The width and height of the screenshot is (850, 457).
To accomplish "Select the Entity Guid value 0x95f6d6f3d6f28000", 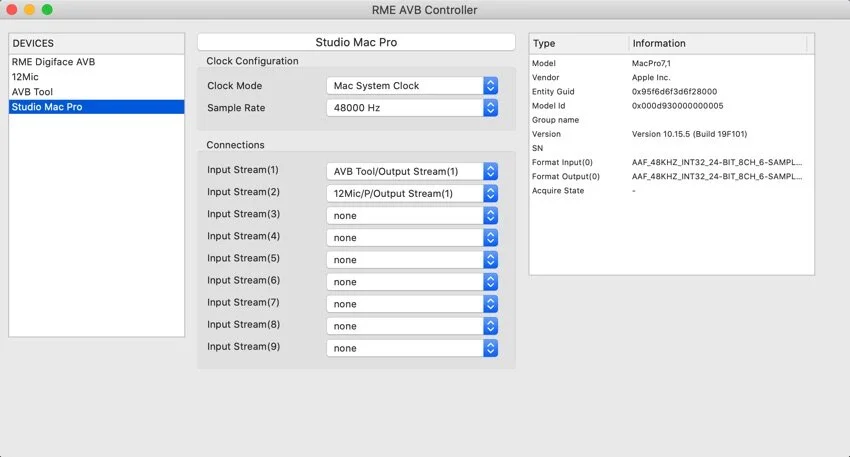I will (x=674, y=92).
